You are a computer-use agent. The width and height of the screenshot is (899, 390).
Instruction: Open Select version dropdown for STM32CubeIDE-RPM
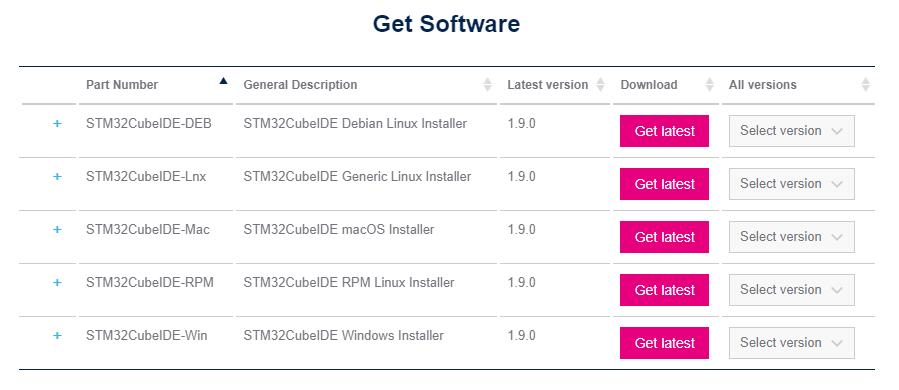point(792,290)
